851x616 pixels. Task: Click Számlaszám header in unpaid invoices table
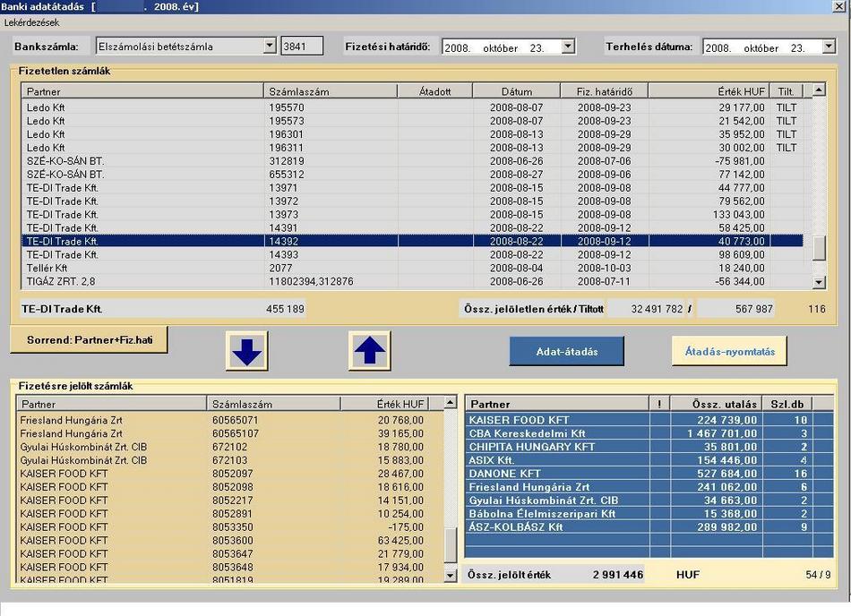331,91
